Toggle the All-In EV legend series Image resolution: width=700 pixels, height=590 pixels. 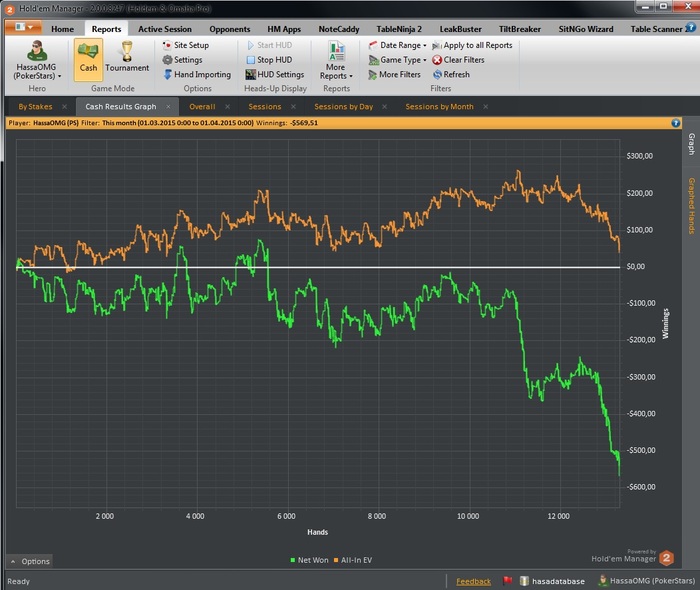[353, 560]
